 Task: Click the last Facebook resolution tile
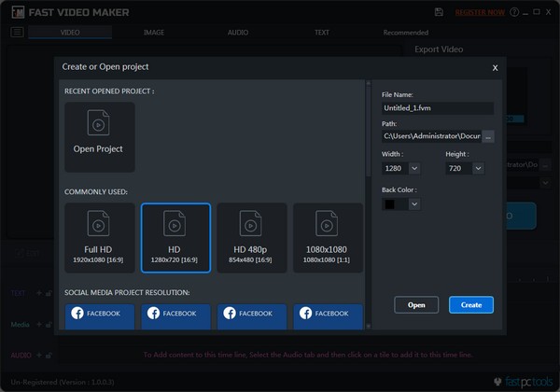[329, 315]
